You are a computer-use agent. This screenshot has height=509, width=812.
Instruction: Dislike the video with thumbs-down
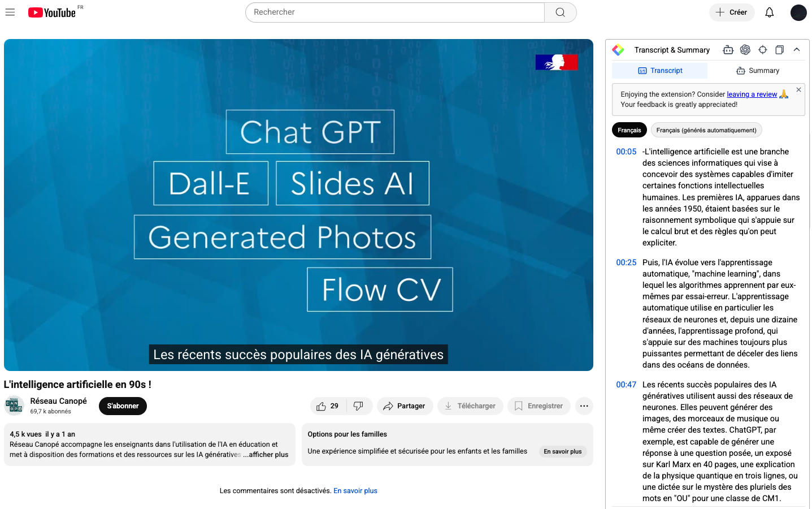pyautogui.click(x=358, y=406)
